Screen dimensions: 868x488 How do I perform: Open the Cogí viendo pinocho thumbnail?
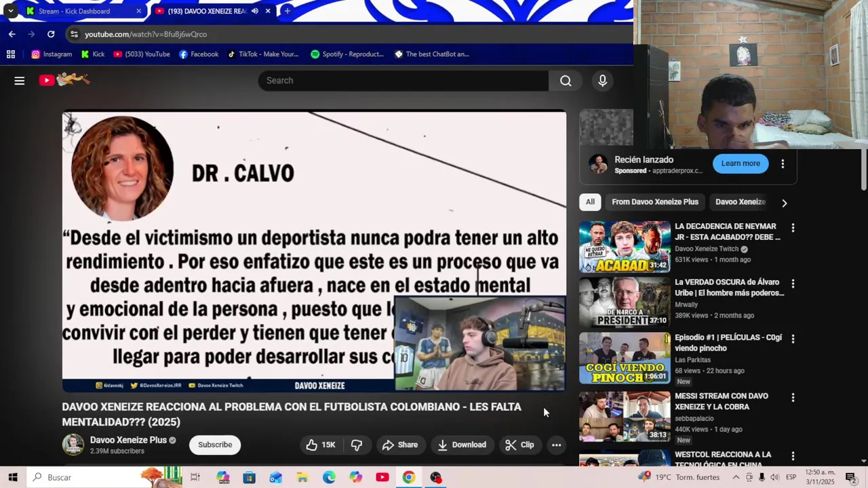(625, 358)
